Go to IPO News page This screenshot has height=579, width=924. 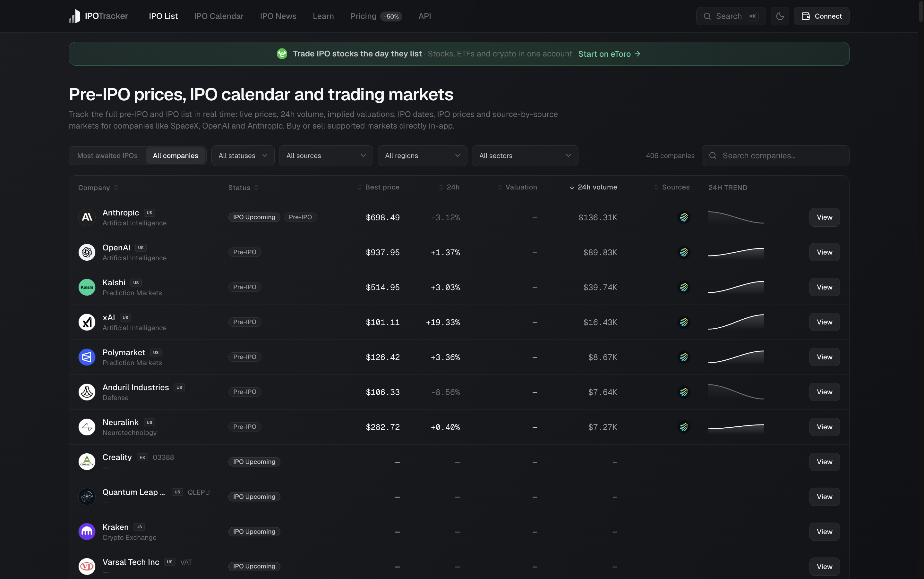[x=278, y=16]
